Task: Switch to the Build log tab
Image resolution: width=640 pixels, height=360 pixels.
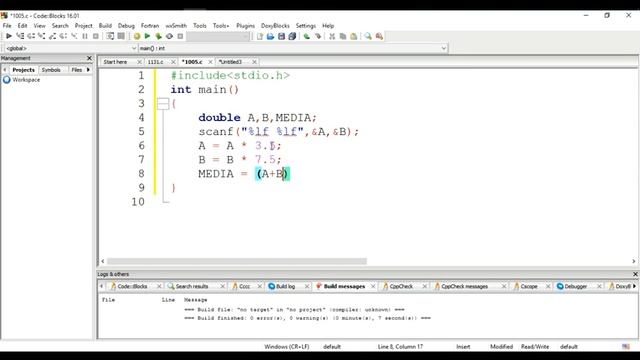Action: point(285,287)
